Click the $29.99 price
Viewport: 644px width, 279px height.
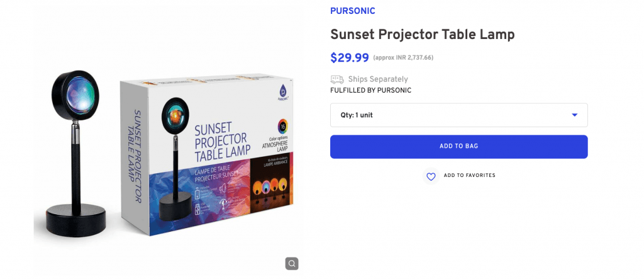(x=350, y=58)
